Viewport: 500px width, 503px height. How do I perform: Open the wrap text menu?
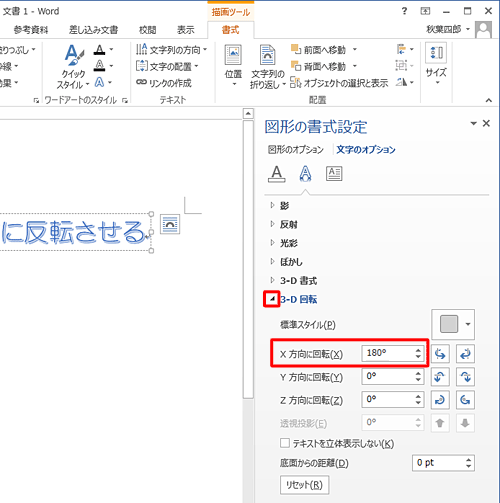[x=268, y=67]
